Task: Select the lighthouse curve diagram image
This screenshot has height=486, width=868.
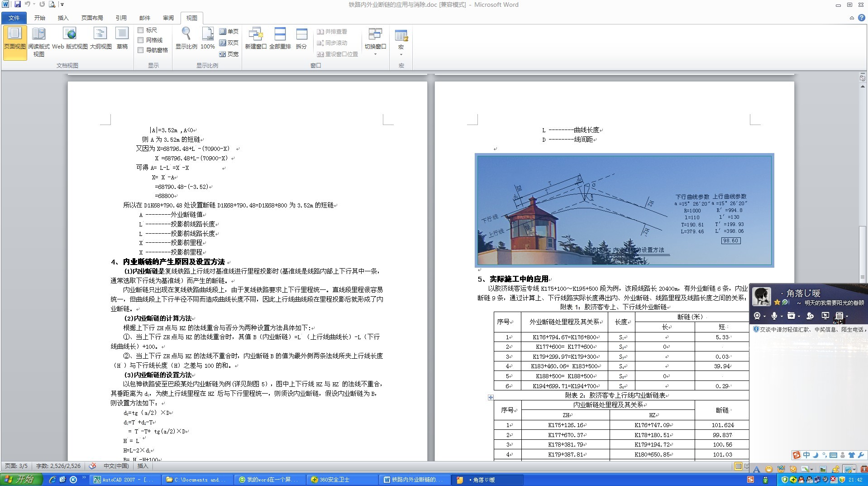Action: pos(625,210)
